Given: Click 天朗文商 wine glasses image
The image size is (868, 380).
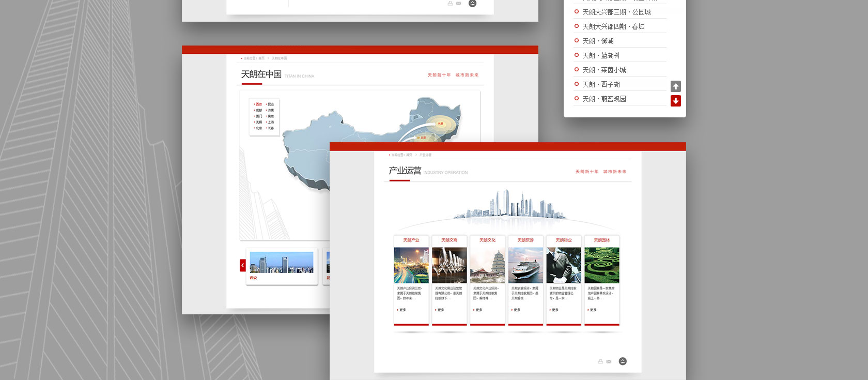Looking at the screenshot, I should (449, 265).
